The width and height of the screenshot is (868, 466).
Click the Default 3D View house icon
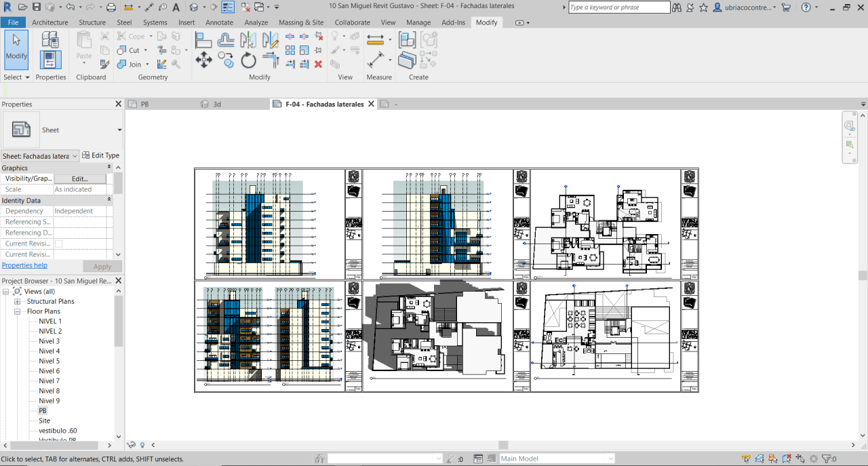tap(194, 7)
